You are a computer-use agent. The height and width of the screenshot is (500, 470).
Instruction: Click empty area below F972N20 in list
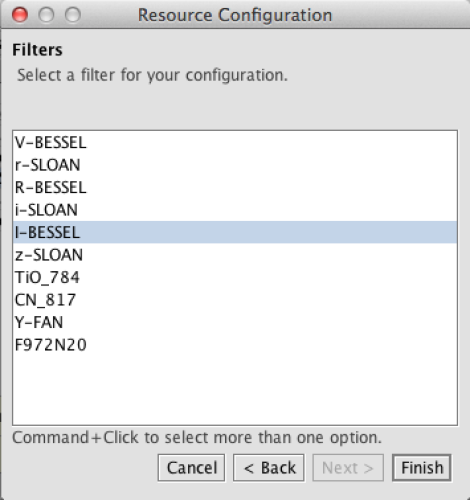point(235,390)
